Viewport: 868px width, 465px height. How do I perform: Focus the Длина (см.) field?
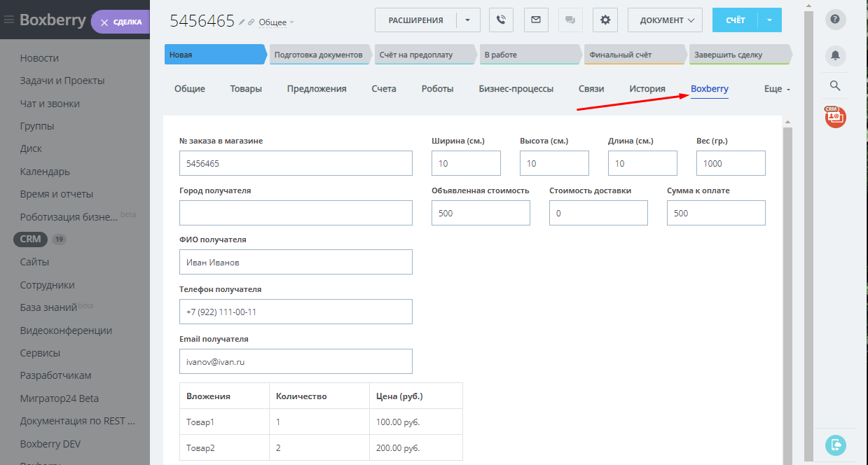(x=642, y=163)
